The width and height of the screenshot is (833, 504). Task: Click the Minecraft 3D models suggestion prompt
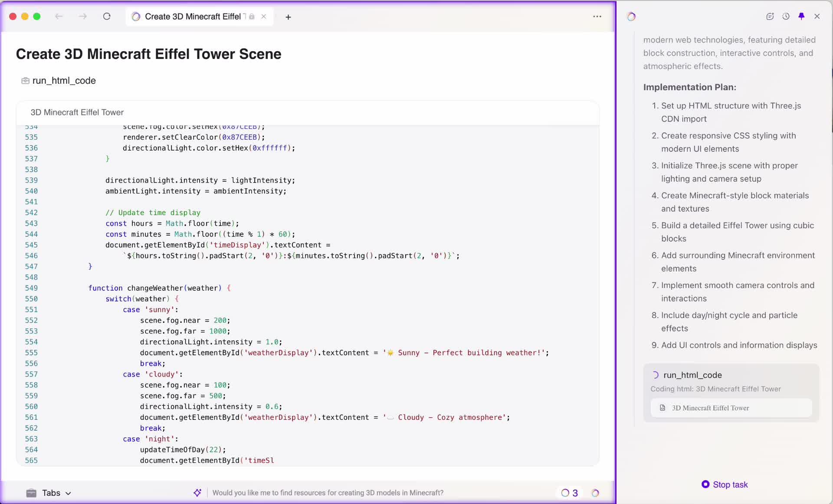pyautogui.click(x=328, y=493)
